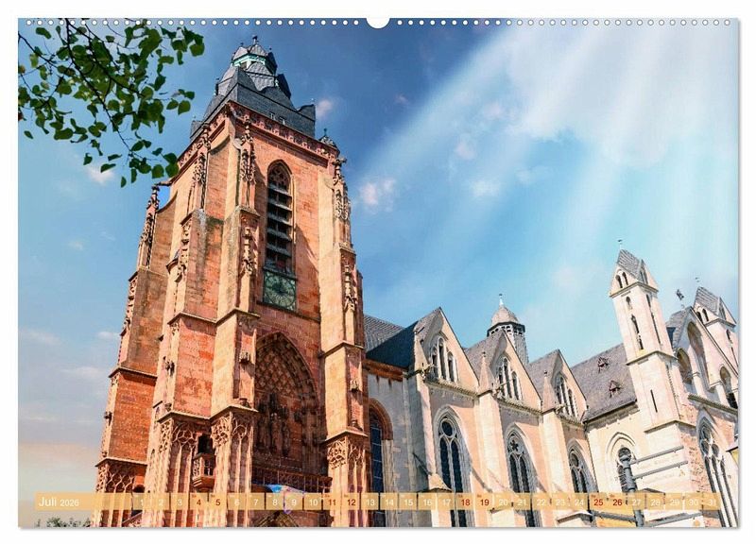Select day 2 in the calendar strip
This screenshot has width=756, height=545.
(x=161, y=502)
